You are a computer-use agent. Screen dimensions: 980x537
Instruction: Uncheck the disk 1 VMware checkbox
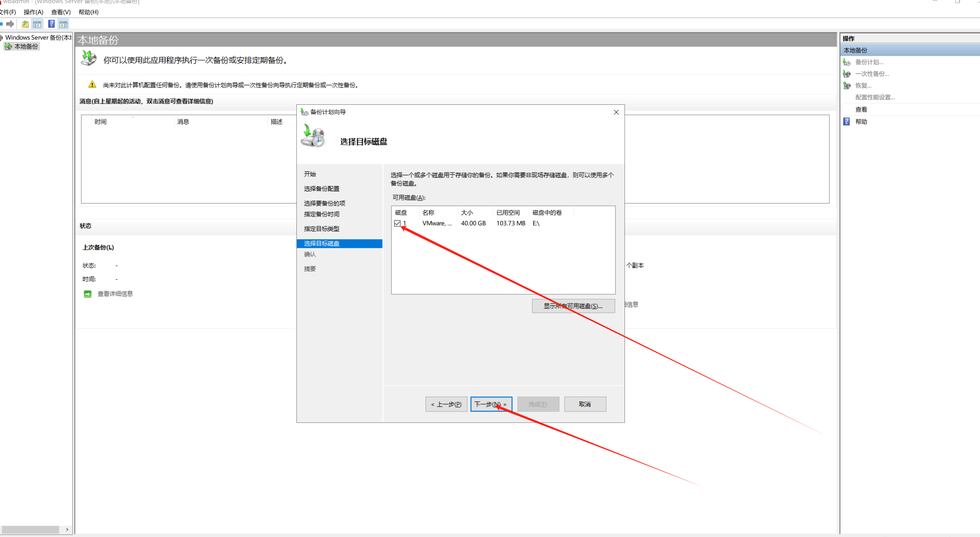(x=397, y=224)
